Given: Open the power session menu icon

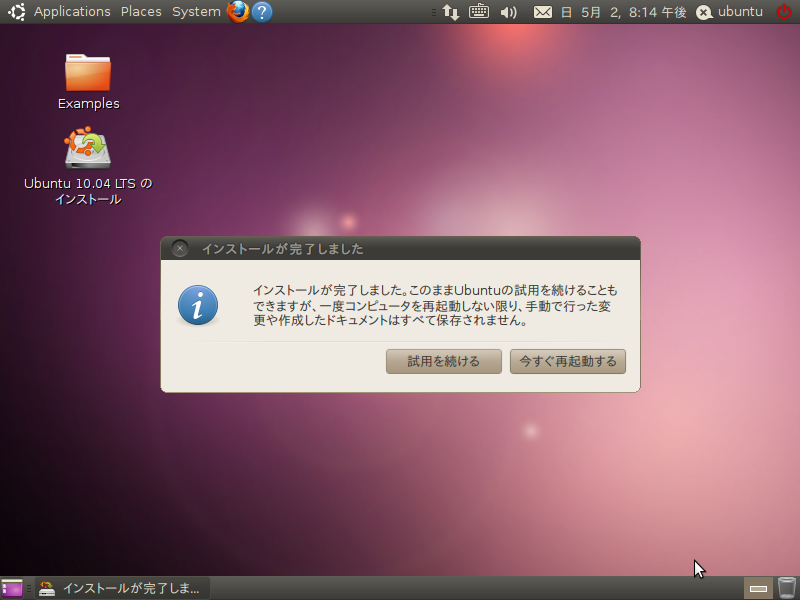Looking at the screenshot, I should point(784,12).
